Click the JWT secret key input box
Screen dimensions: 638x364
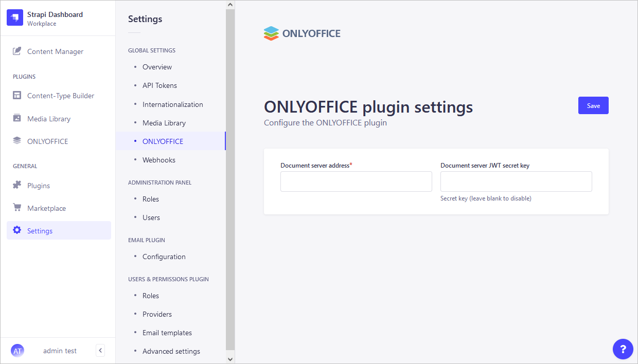pos(516,181)
